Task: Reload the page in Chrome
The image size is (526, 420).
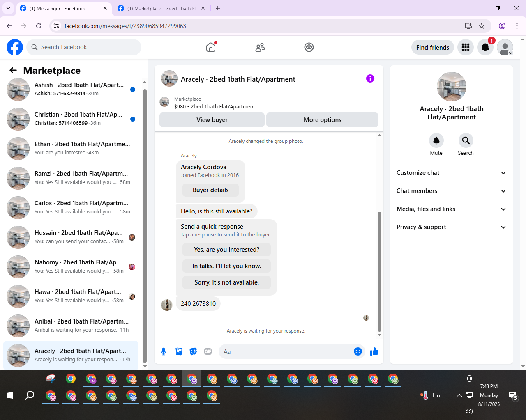Action: [x=39, y=26]
